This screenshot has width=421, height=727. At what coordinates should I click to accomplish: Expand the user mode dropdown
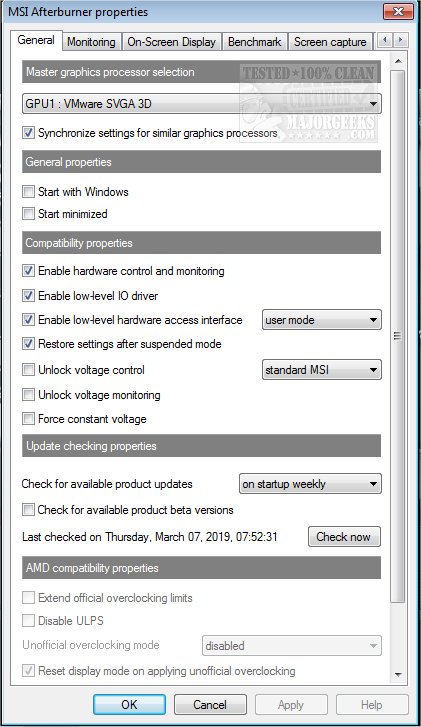[x=322, y=320]
